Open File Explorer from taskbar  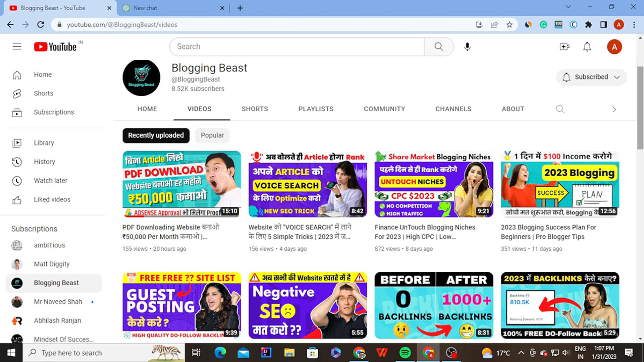click(289, 353)
